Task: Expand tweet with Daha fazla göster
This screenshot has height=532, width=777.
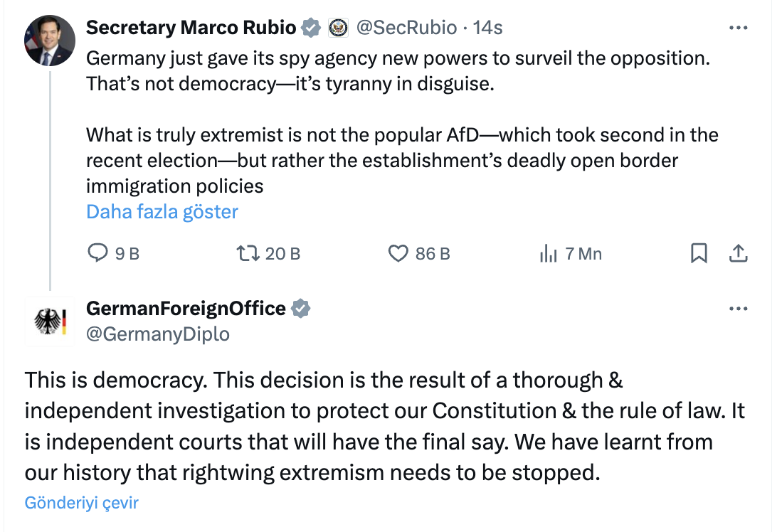Action: (162, 212)
